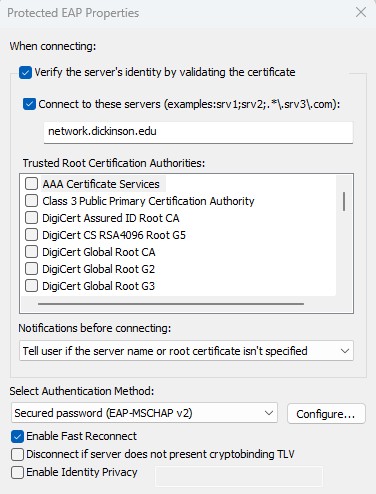
Task: Click the disabled identity privacy text field
Action: coord(239,476)
